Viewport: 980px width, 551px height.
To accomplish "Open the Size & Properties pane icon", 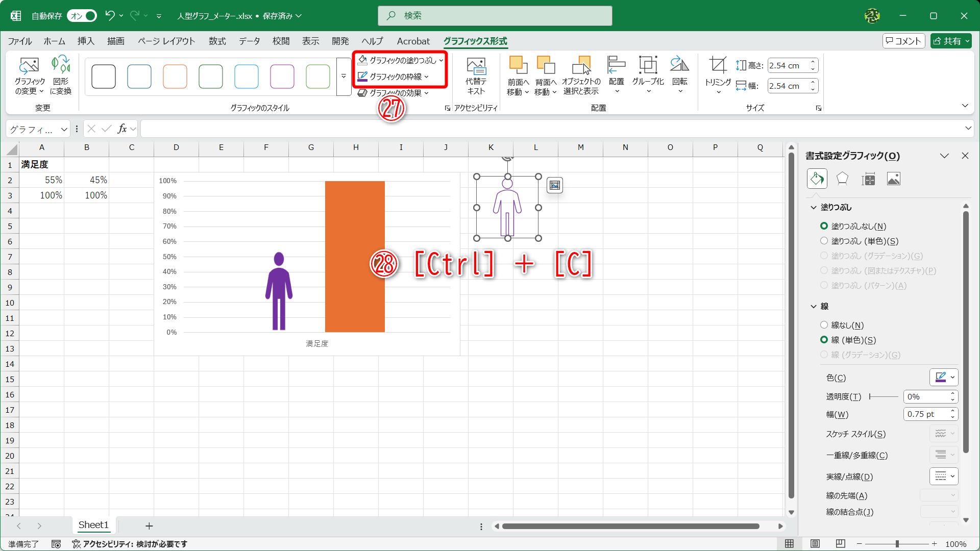I will (x=868, y=179).
